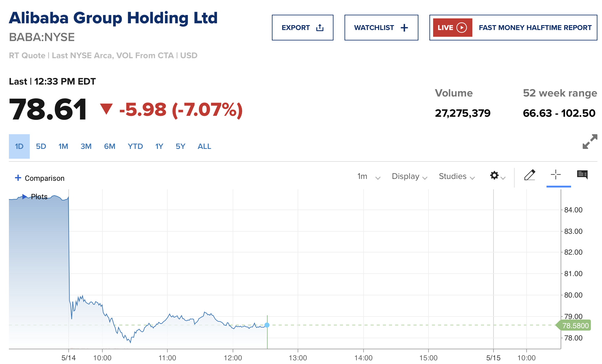
Task: Click the 78.5800 price label tag
Action: pos(575,326)
